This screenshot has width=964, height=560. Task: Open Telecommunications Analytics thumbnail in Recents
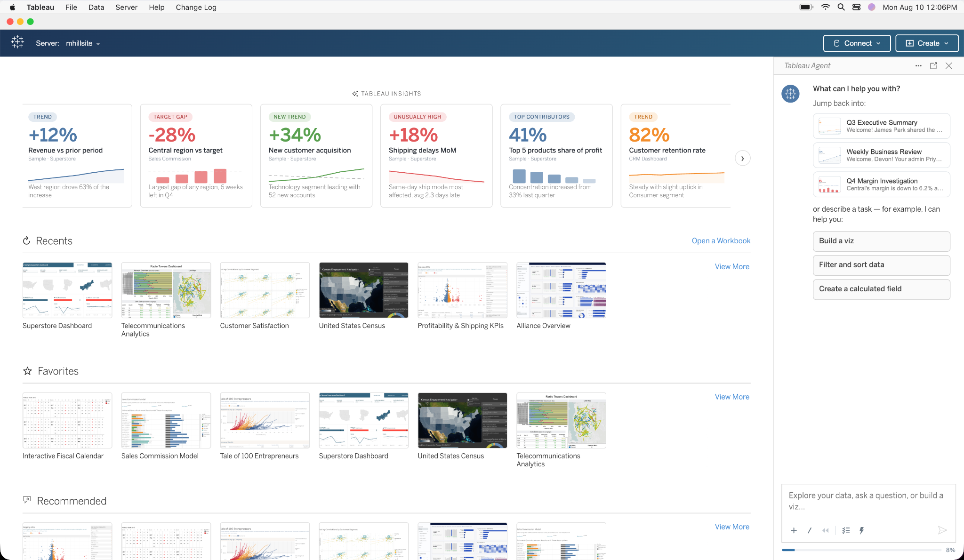click(166, 290)
